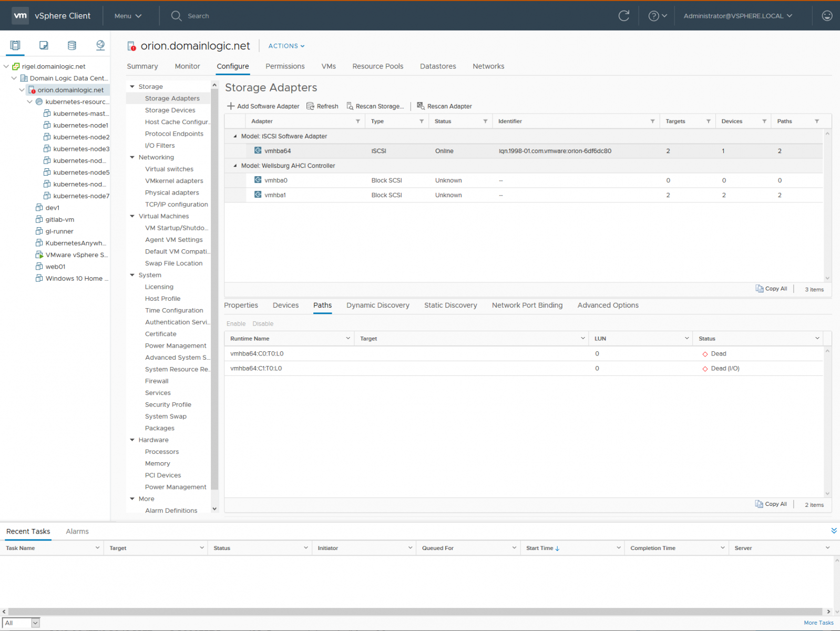
Task: Switch to VMs and Templates view icon
Action: coord(44,45)
